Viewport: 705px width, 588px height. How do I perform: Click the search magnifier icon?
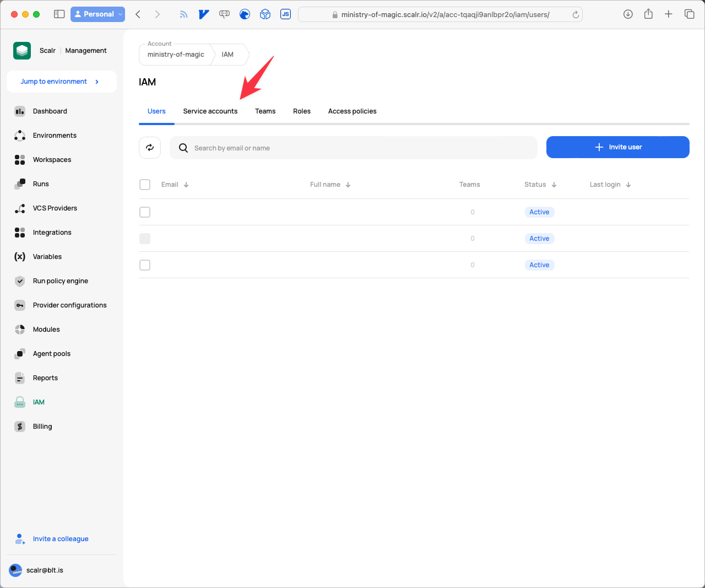click(183, 148)
